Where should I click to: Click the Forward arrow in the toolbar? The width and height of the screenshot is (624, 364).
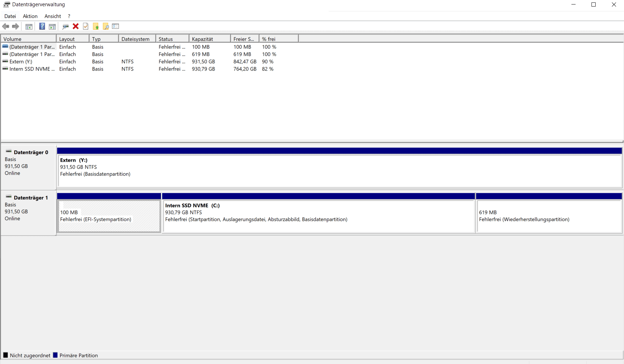(x=16, y=26)
